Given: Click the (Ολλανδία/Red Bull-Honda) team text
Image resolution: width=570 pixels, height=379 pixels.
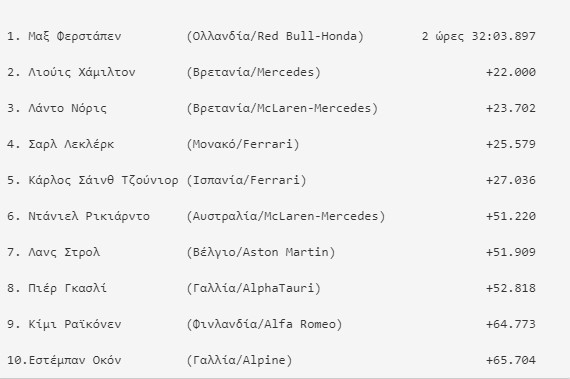Looking at the screenshot, I should click(275, 36).
